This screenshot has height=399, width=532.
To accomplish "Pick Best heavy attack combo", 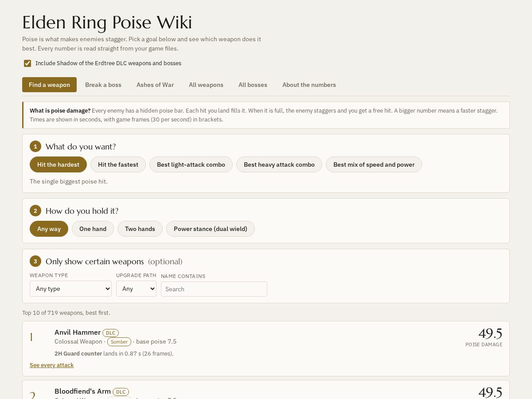I will (x=279, y=164).
